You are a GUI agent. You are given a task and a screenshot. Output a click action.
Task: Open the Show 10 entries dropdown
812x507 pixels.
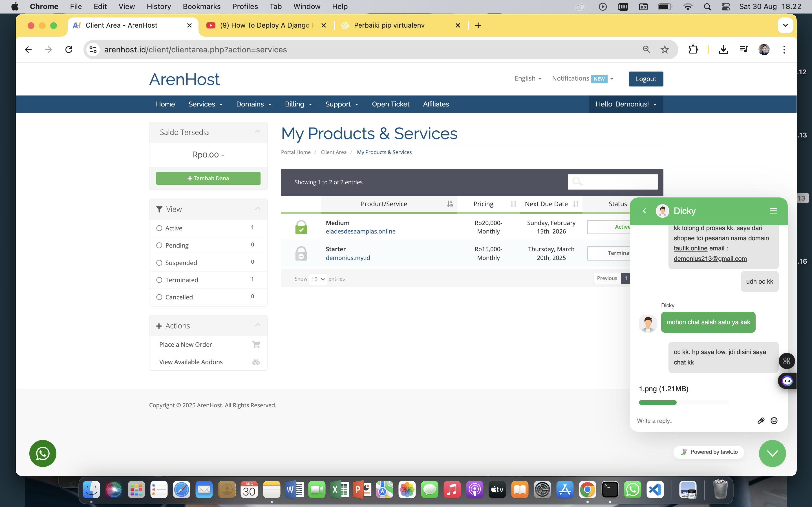318,279
